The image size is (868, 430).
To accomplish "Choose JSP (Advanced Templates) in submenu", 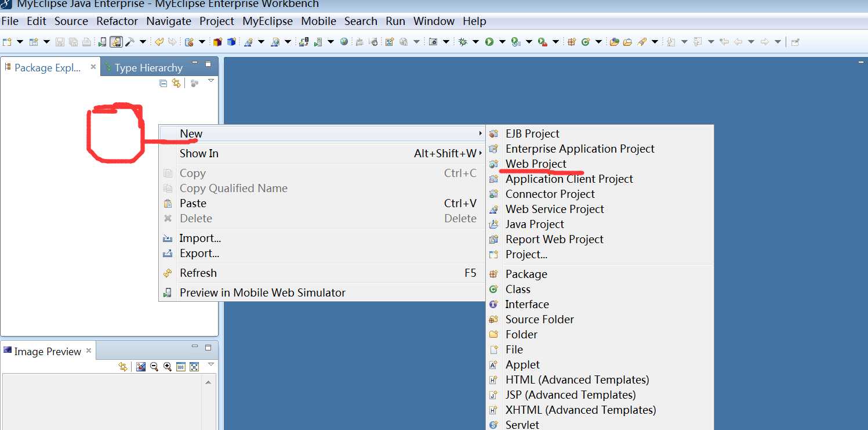I will (x=571, y=395).
